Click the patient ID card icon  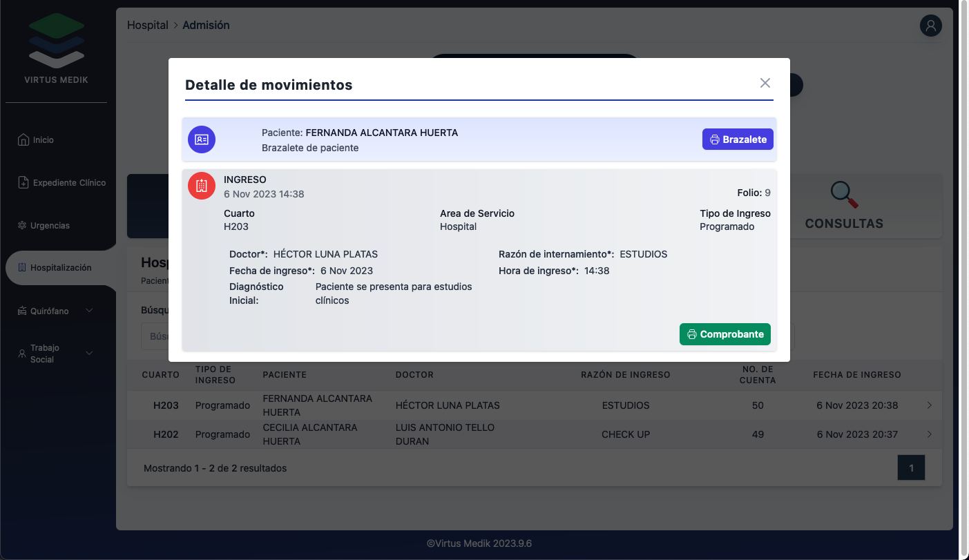[202, 139]
